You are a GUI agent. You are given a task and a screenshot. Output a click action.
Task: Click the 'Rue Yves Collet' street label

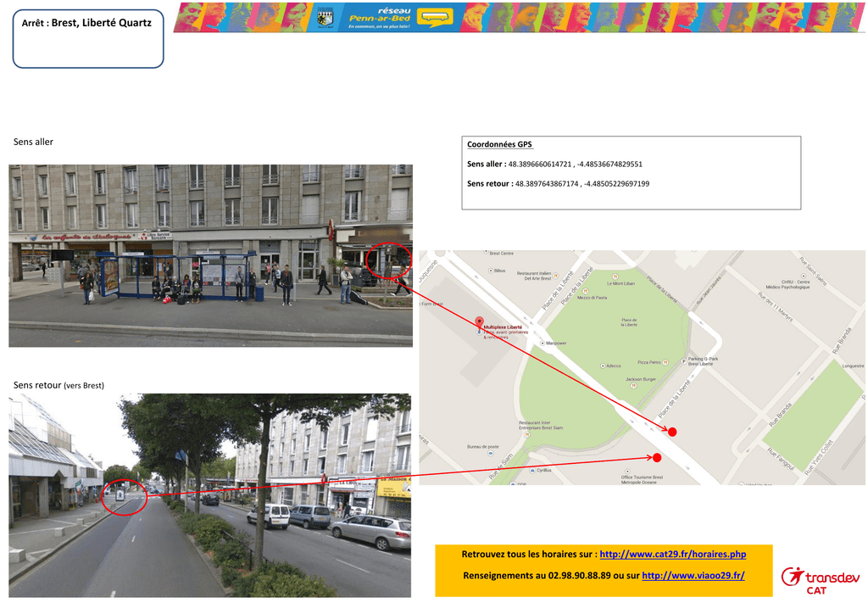click(819, 459)
